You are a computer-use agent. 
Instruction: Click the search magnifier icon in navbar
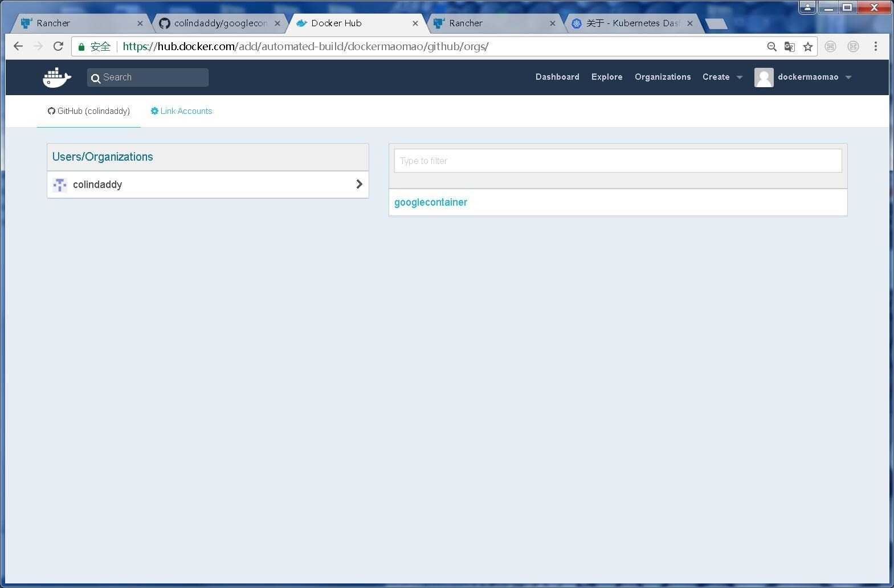click(x=96, y=78)
